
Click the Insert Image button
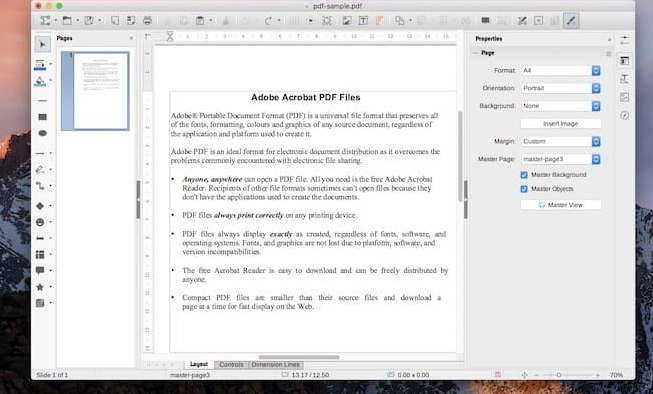coord(561,124)
